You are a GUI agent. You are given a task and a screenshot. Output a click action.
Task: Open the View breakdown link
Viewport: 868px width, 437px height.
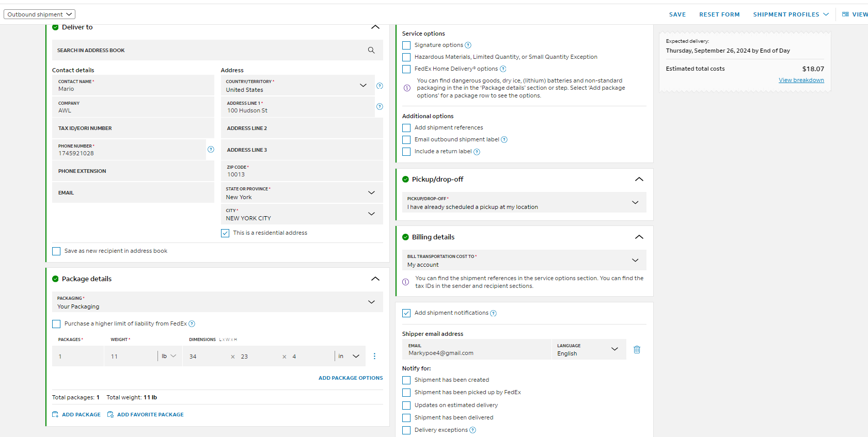coord(801,80)
